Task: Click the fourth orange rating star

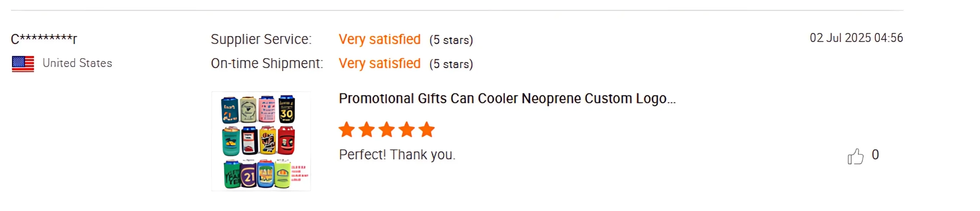Action: [x=407, y=130]
